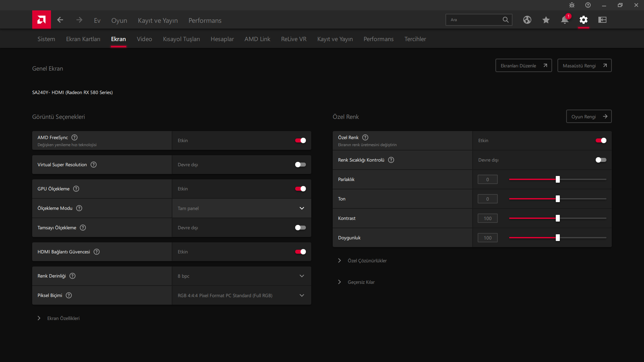644x362 pixels.
Task: Click the AMD logo home icon
Action: pos(42,20)
